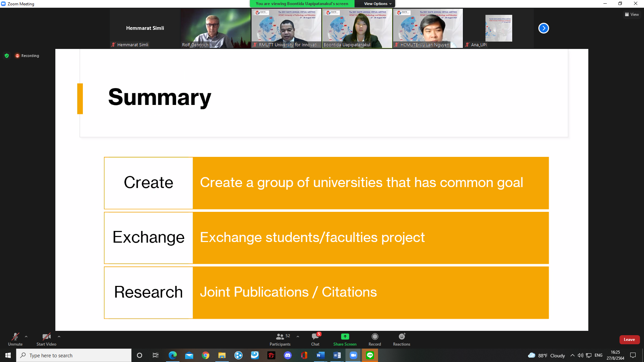Click the View layout button

(x=632, y=14)
